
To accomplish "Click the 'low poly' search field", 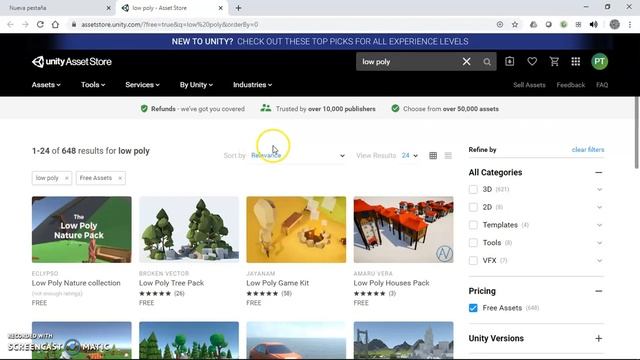I will click(408, 62).
